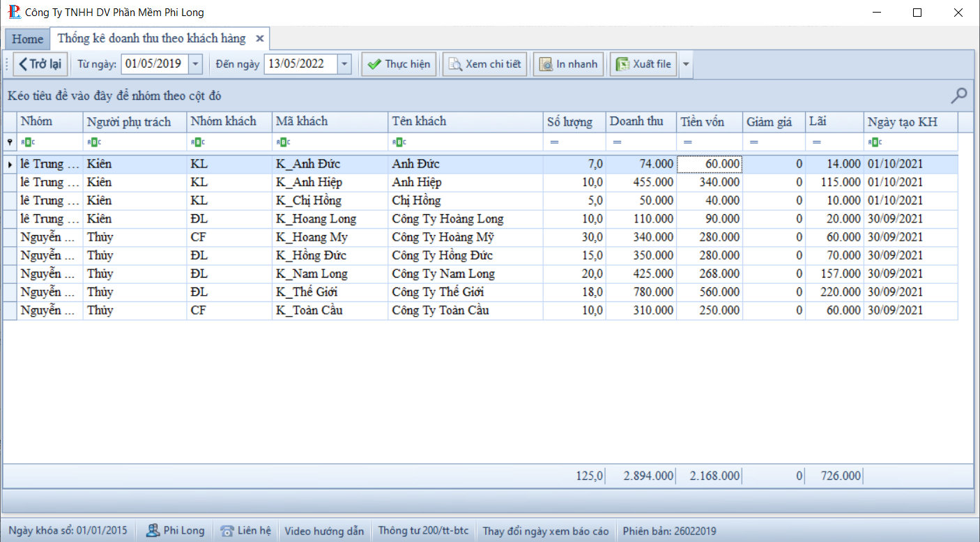Click the checkmark icon on Thực hiện
980x542 pixels.
(374, 64)
